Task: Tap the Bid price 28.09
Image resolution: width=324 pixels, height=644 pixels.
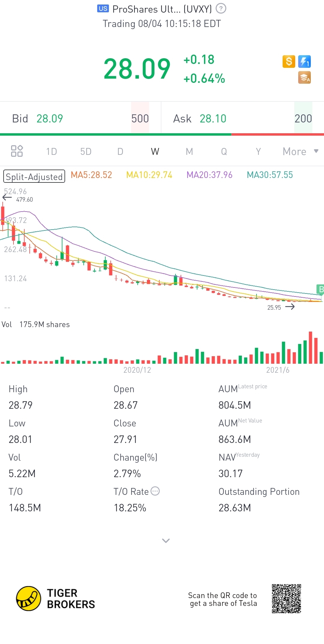Action: (50, 119)
